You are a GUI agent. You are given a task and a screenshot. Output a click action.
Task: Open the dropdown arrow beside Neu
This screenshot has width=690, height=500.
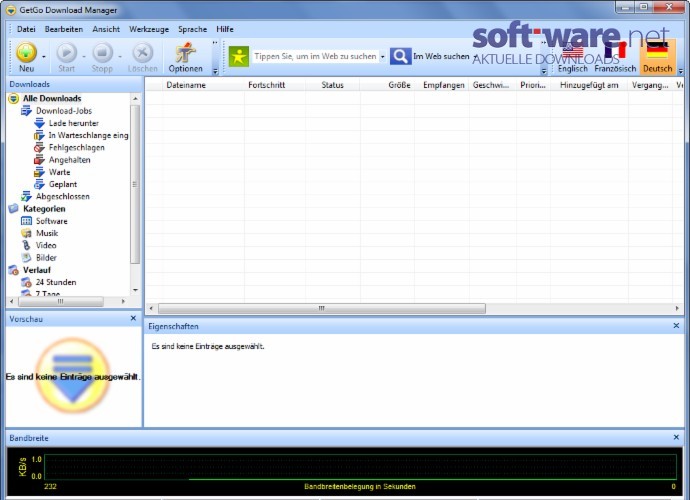pos(44,57)
